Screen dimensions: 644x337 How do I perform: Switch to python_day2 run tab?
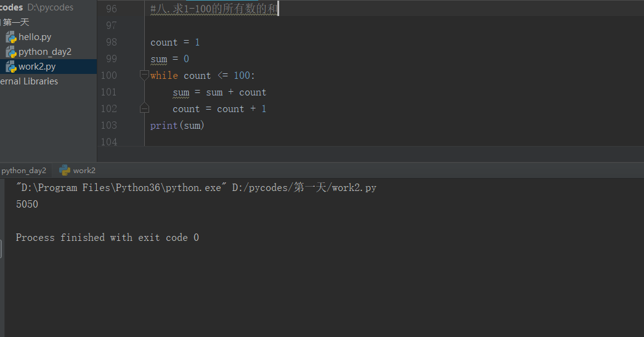point(23,170)
